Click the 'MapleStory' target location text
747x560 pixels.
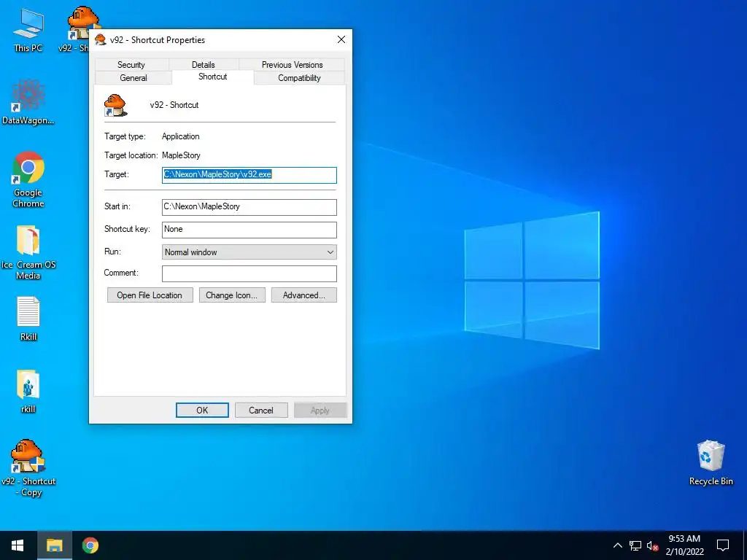click(x=181, y=155)
